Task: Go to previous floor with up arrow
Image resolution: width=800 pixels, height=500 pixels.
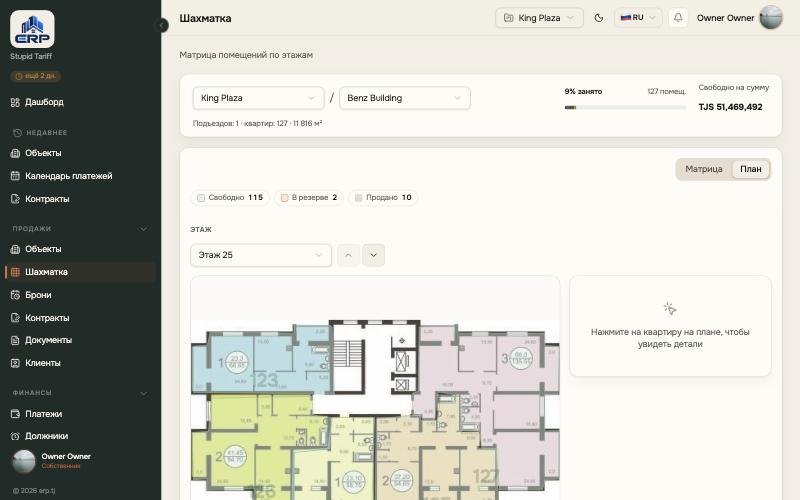Action: pyautogui.click(x=348, y=255)
